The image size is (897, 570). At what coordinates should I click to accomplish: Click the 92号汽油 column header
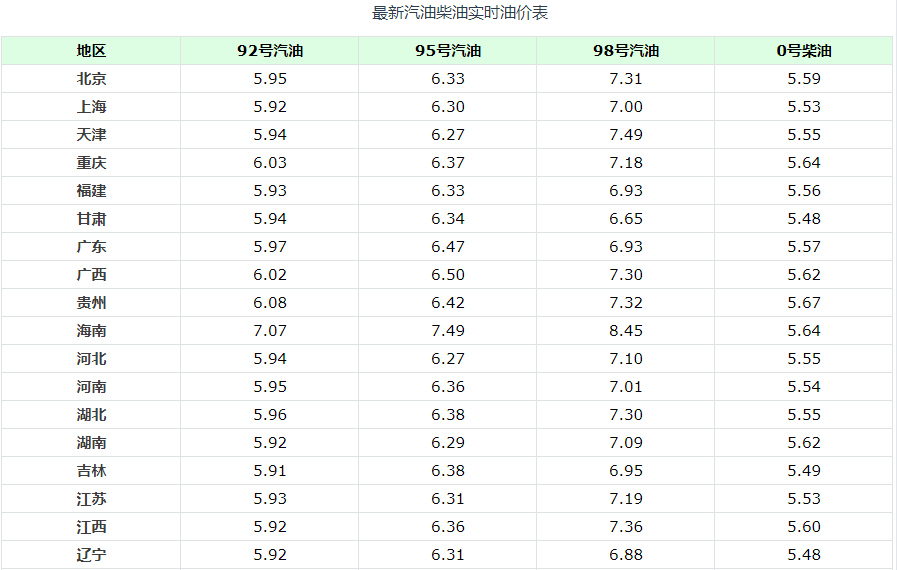click(x=270, y=51)
